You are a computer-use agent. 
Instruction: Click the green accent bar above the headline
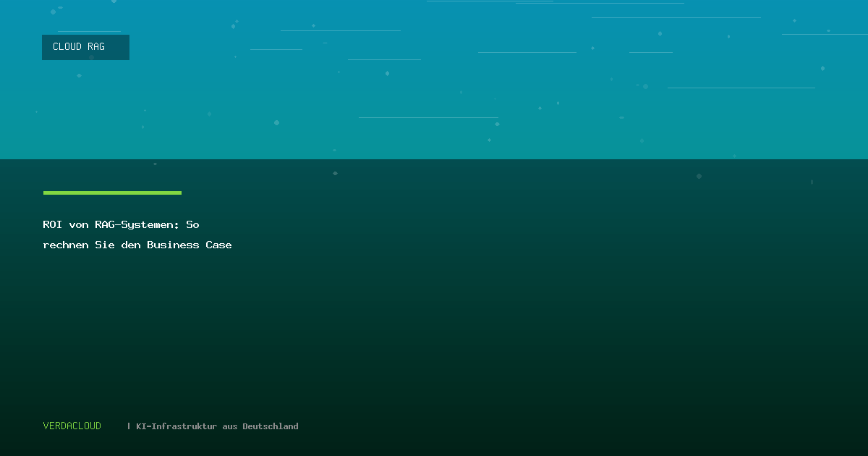112,193
